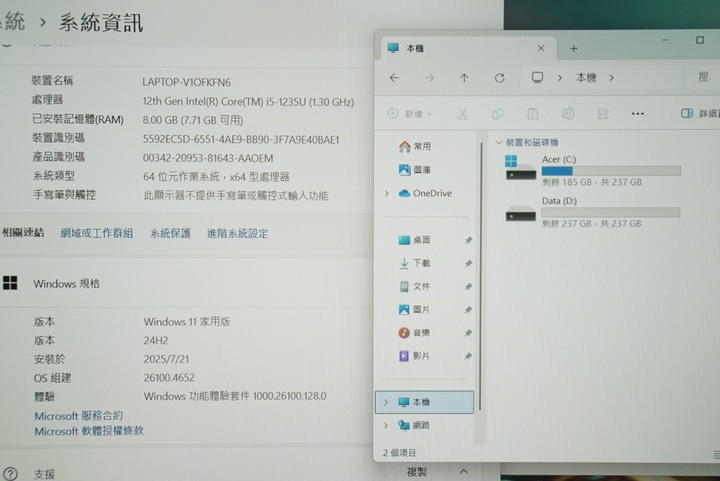
Task: Select the Data (D:) drive
Action: (592, 212)
